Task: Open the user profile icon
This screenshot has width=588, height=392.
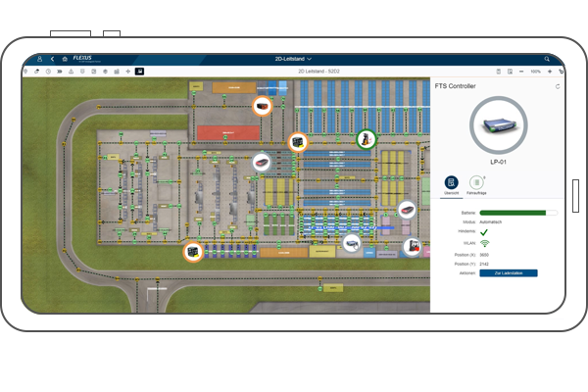Action: click(38, 59)
